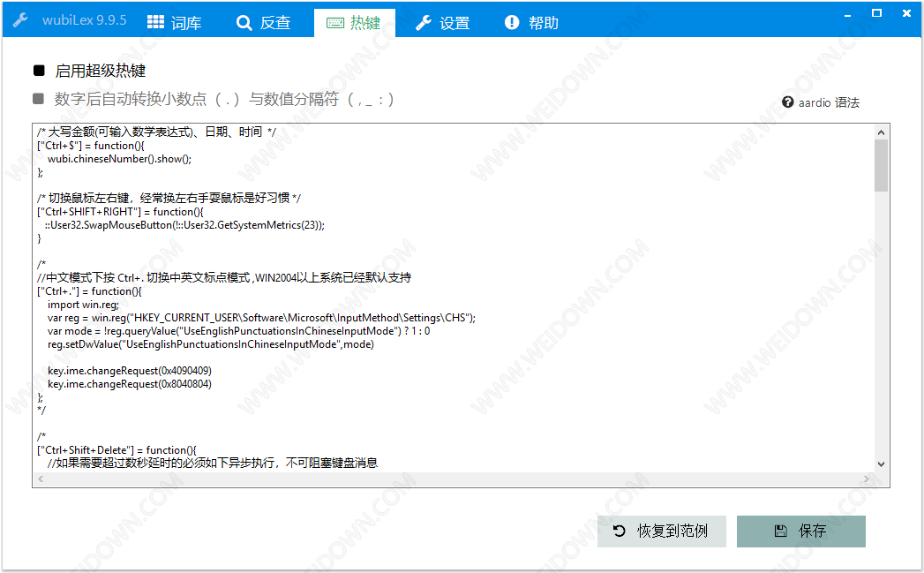
Task: Click the right arrow of the horizontal scrollbar
Action: 868,479
